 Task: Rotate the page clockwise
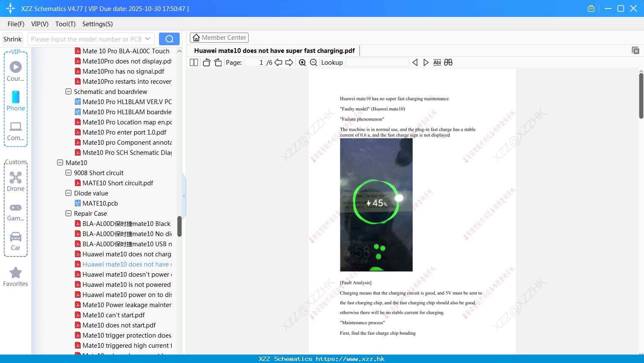tap(218, 63)
